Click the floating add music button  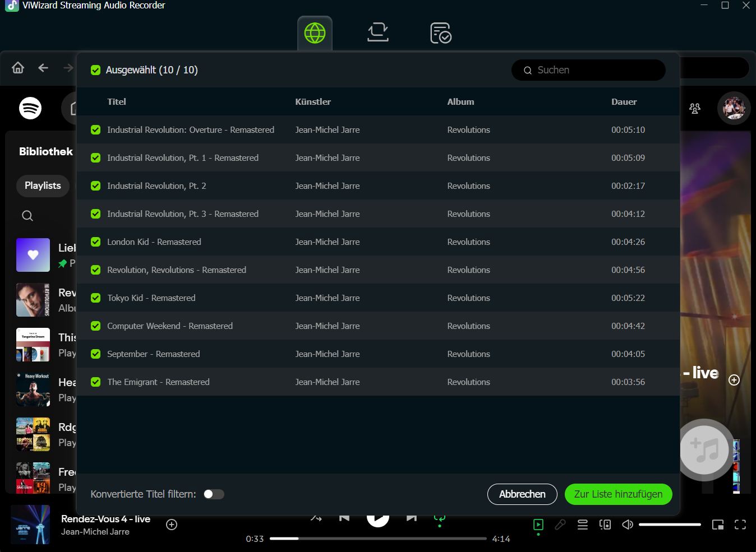pyautogui.click(x=704, y=449)
